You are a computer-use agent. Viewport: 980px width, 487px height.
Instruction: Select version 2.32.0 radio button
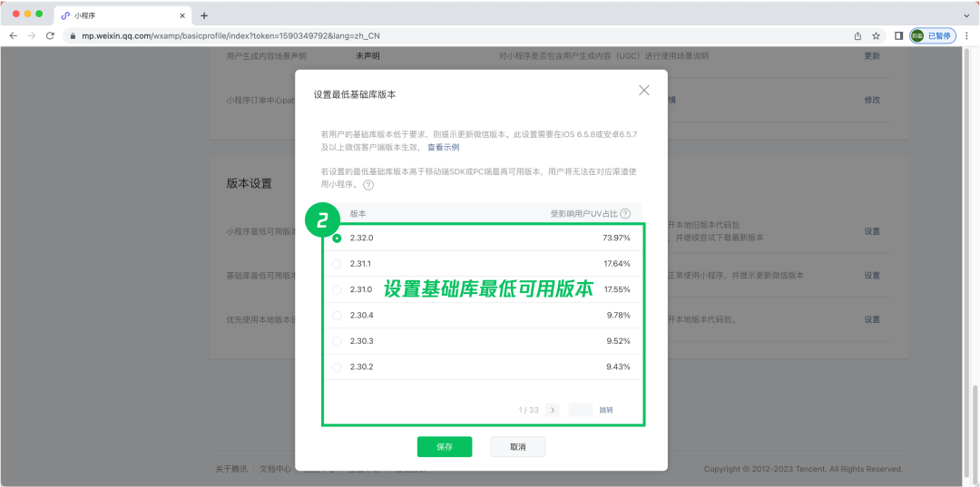click(337, 239)
